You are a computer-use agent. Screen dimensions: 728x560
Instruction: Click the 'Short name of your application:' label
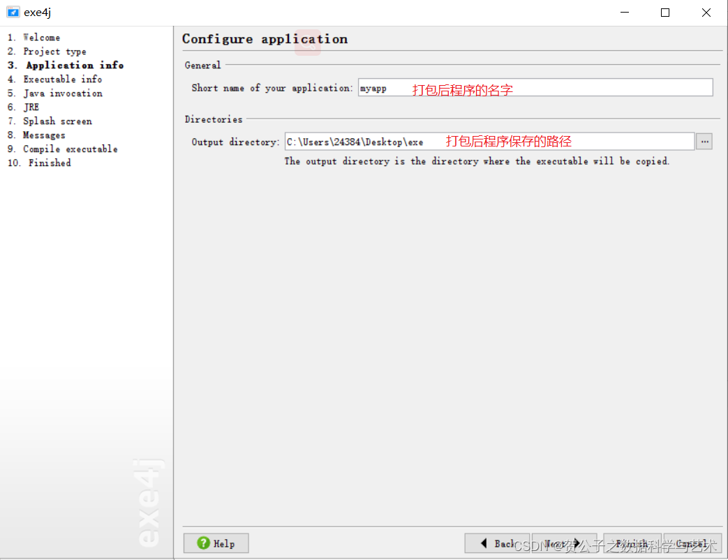click(272, 88)
